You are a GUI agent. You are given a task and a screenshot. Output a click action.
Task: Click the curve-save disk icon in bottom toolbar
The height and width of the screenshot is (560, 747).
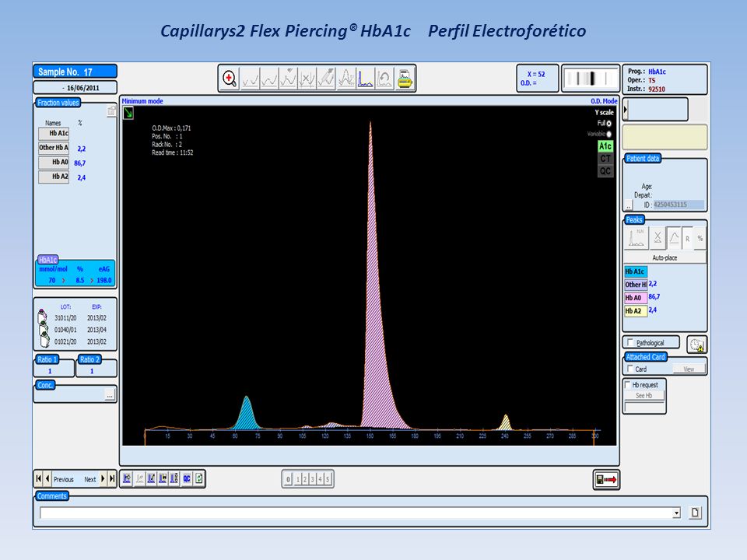tap(163, 478)
